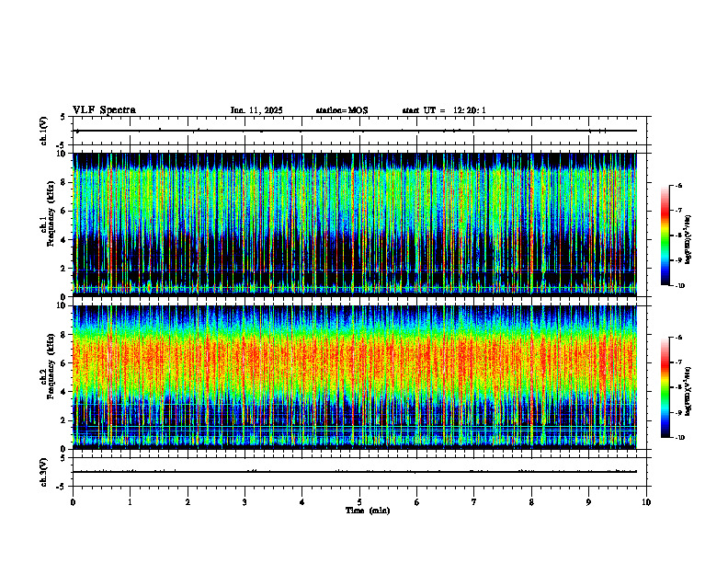This screenshot has height=563, width=728.
Task: Click time axis tick label "0"
Action: [73, 502]
